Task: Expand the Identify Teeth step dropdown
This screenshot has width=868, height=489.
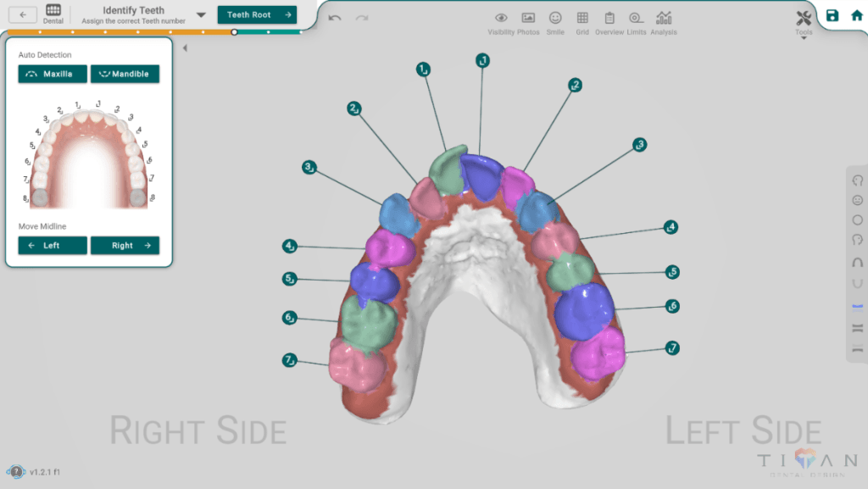Action: 201,15
